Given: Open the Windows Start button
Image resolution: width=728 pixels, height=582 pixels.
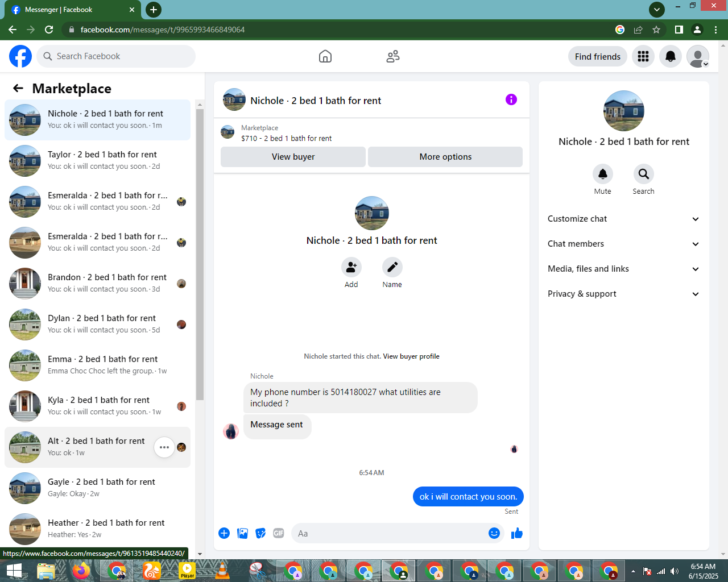Looking at the screenshot, I should (14, 571).
